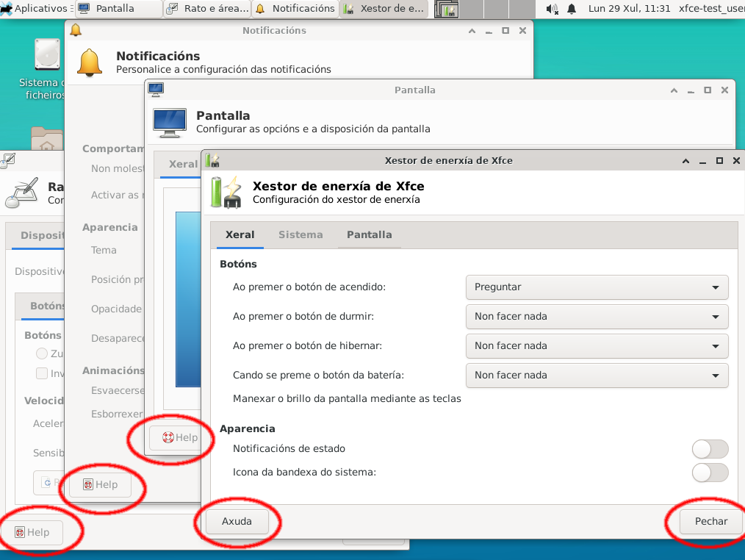
Task: Tick the partially hidden checkbox under Botóns in Rato window
Action: pos(43,373)
